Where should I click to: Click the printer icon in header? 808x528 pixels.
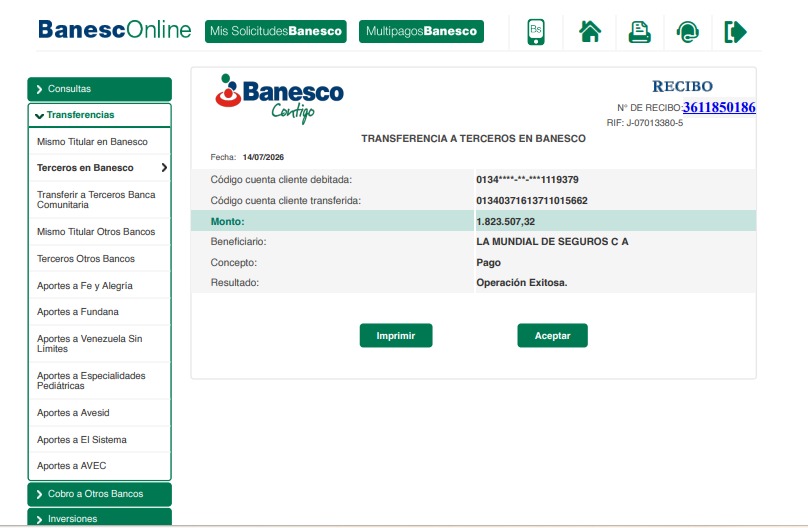pyautogui.click(x=639, y=32)
